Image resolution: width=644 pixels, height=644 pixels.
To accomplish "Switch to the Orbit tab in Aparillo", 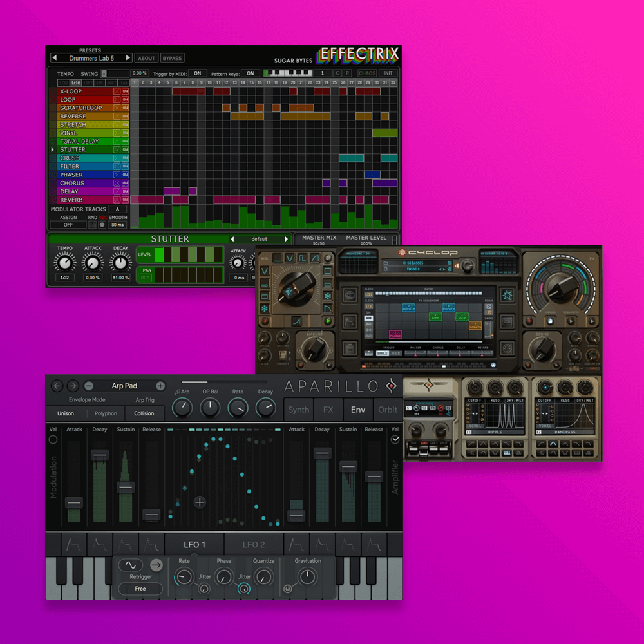I will pos(388,410).
